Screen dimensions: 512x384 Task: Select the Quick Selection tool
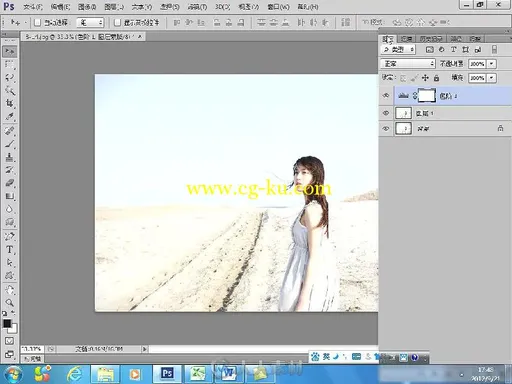click(10, 90)
